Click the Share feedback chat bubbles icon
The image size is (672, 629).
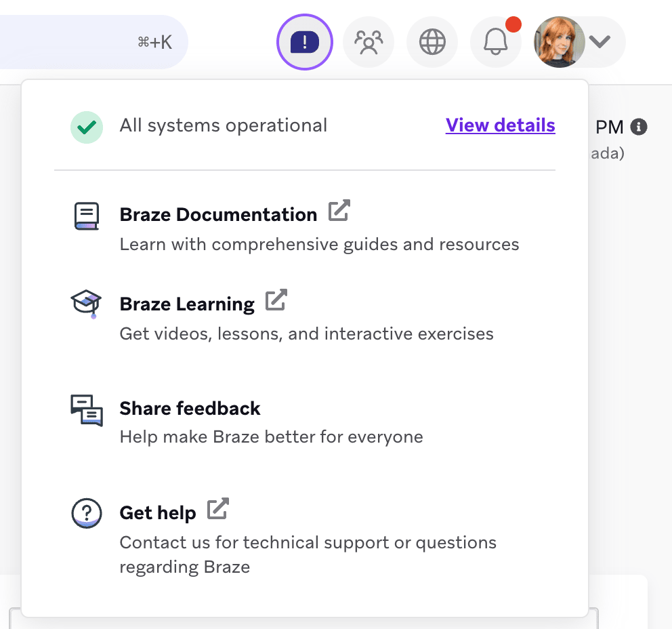(x=87, y=410)
